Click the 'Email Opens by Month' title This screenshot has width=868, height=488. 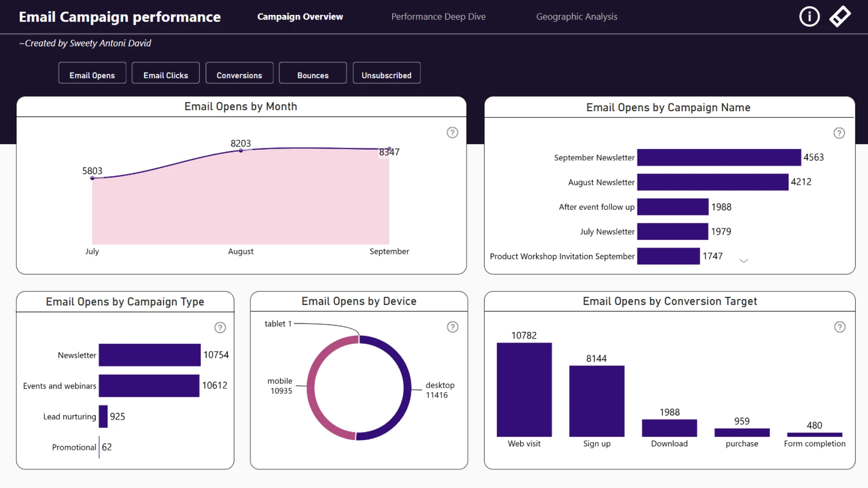point(241,107)
